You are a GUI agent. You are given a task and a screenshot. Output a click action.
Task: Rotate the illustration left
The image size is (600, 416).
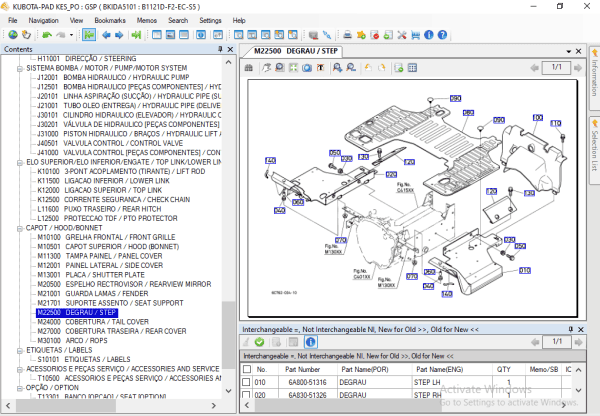tap(368, 68)
